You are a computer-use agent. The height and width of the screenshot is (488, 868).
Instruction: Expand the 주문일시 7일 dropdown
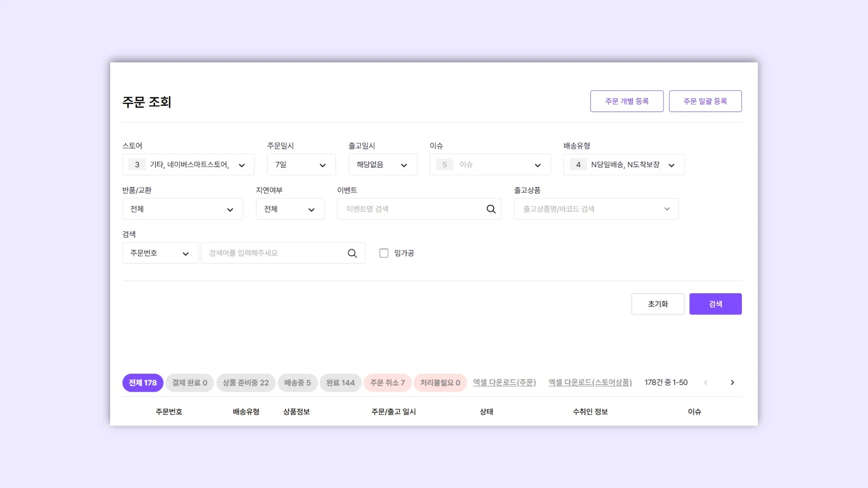click(x=301, y=165)
